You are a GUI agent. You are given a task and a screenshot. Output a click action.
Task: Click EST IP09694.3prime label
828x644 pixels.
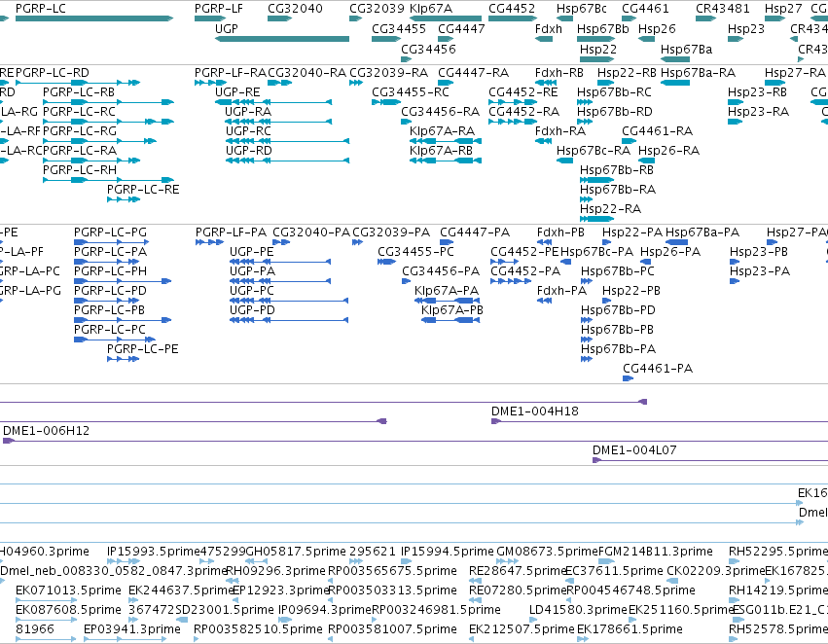point(325,610)
